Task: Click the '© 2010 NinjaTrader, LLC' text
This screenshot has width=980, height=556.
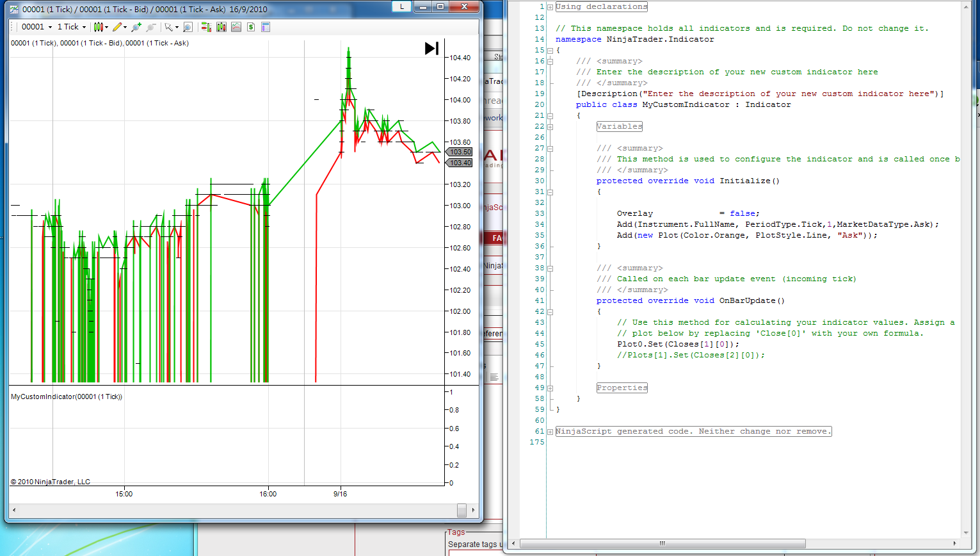Action: (51, 482)
